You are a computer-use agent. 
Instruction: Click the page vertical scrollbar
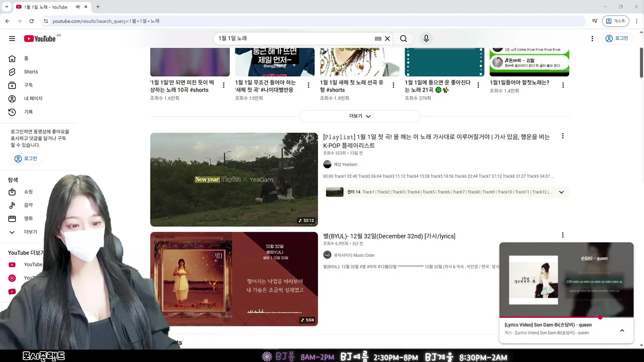(x=641, y=63)
